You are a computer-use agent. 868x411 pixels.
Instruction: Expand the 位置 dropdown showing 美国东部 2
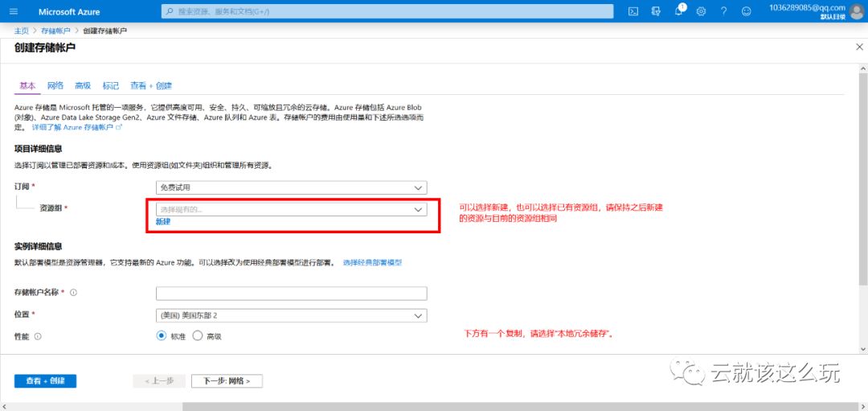tap(292, 315)
